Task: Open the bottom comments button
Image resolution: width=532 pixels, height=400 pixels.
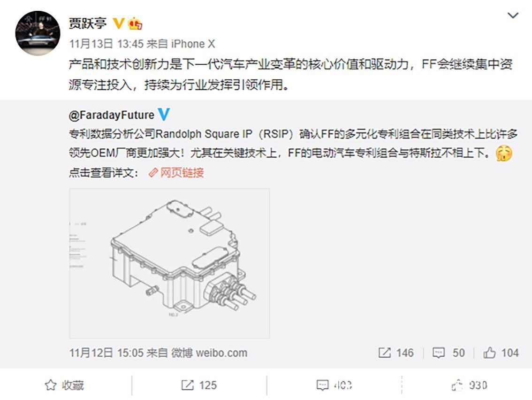Action: 334,385
